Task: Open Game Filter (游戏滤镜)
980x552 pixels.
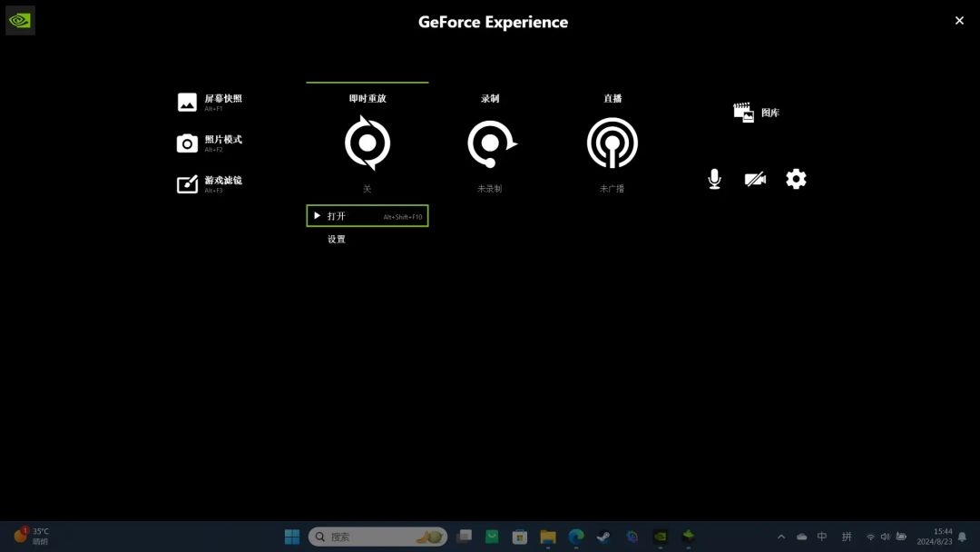Action: (x=211, y=183)
